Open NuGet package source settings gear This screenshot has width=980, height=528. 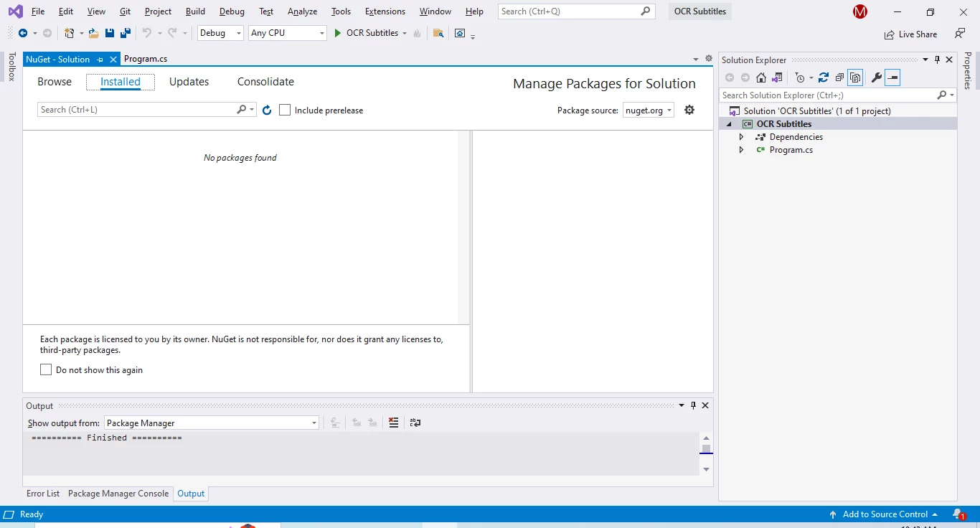coord(689,110)
